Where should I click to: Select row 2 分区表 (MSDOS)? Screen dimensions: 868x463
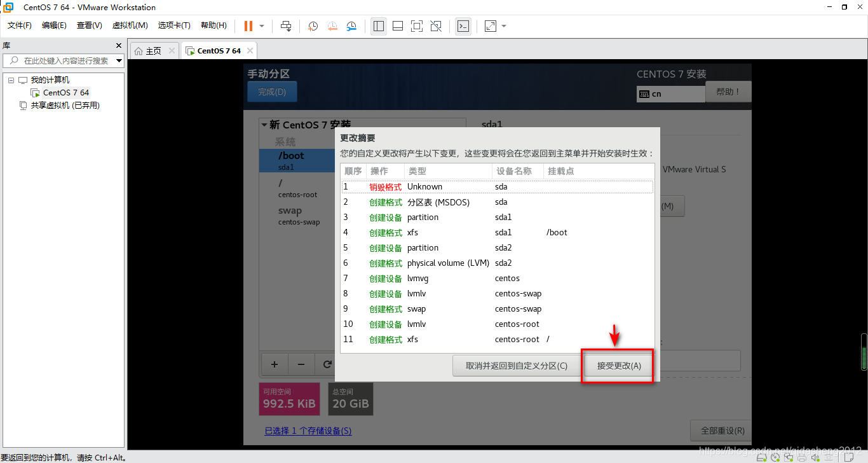(497, 202)
